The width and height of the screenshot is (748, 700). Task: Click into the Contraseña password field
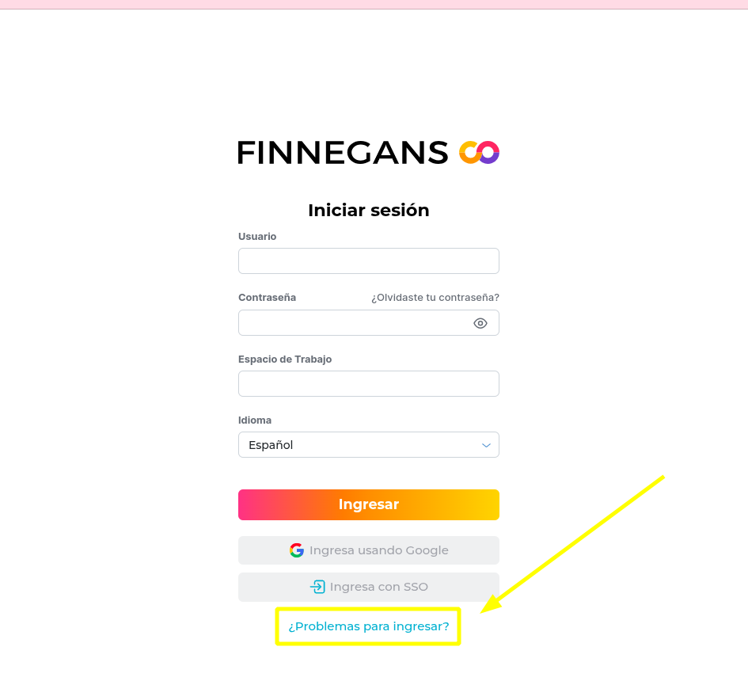coord(352,323)
